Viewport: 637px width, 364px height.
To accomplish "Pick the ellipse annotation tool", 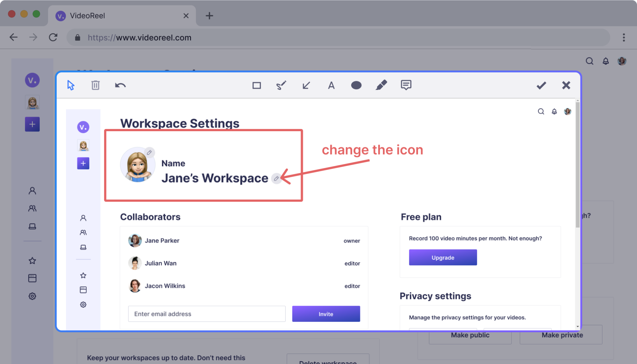I will tap(356, 85).
